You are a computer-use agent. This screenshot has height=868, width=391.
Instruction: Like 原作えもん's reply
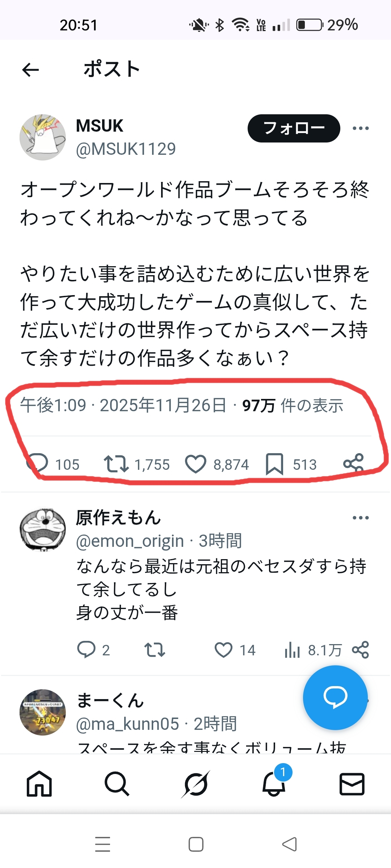tap(223, 650)
